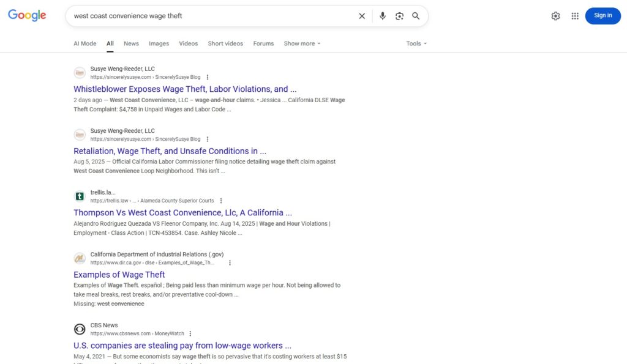Image resolution: width=627 pixels, height=364 pixels.
Task: Click favicon beside Retaliation, Wage Theft result
Action: pos(80,135)
